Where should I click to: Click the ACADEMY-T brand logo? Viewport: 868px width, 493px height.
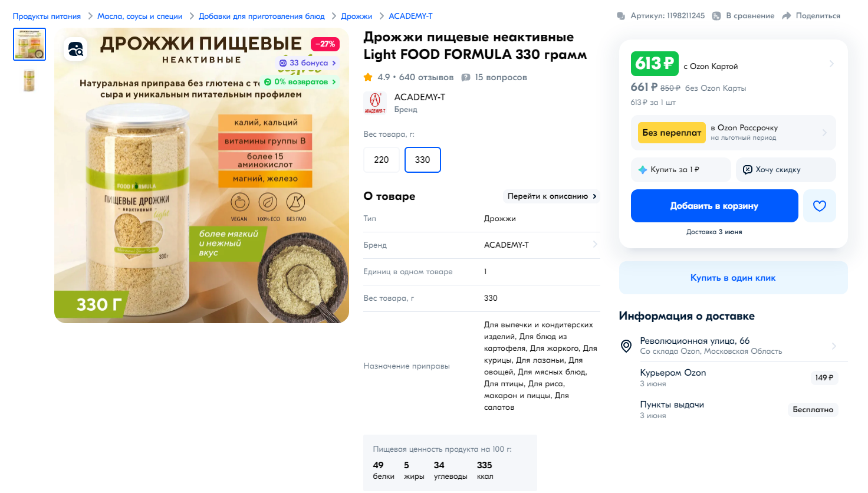[x=375, y=103]
